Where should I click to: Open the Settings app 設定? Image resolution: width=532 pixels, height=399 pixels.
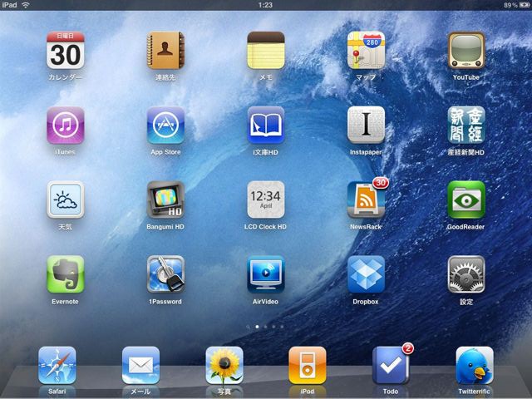pos(466,274)
